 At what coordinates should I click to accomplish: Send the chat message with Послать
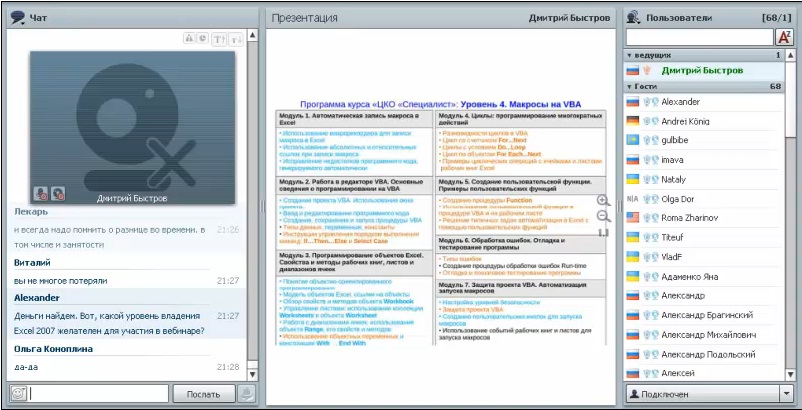[204, 394]
